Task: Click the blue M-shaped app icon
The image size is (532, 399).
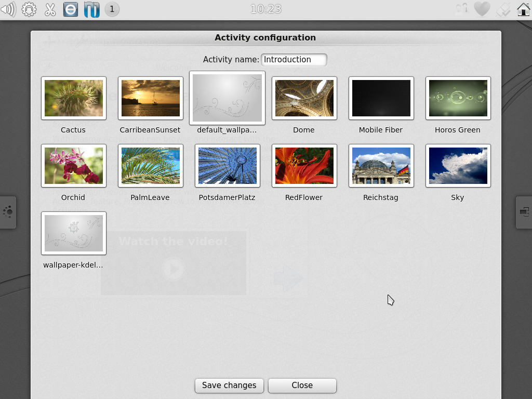Action: [x=91, y=9]
